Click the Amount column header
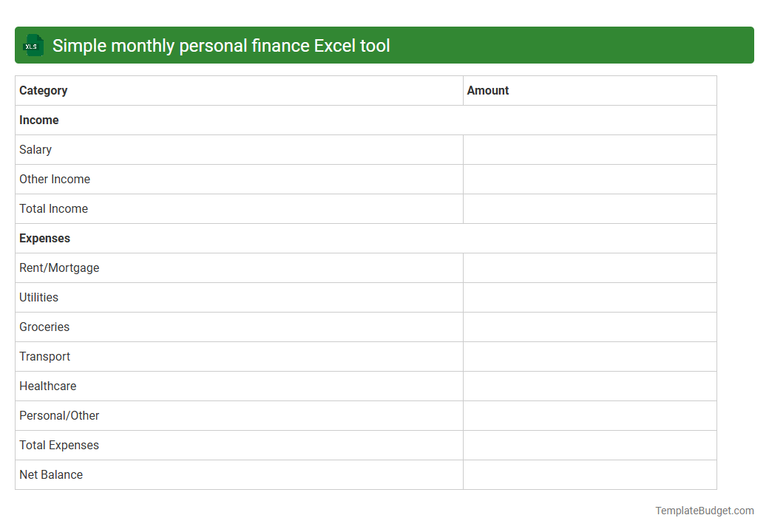 487,90
